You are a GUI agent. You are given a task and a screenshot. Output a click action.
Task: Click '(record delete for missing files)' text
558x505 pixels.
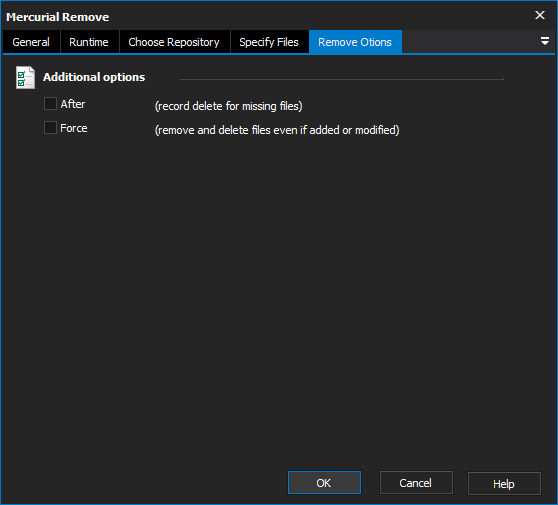(x=228, y=106)
